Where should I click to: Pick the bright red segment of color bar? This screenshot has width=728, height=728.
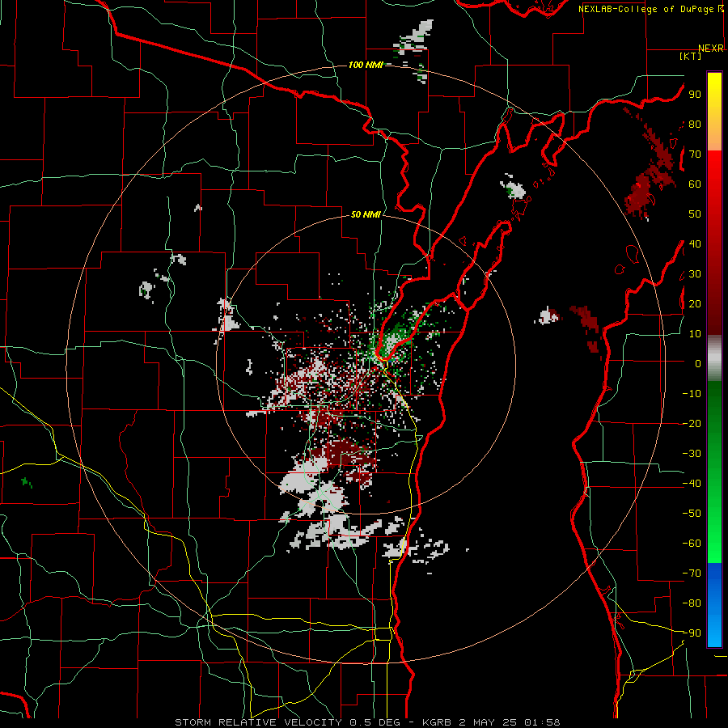click(714, 170)
